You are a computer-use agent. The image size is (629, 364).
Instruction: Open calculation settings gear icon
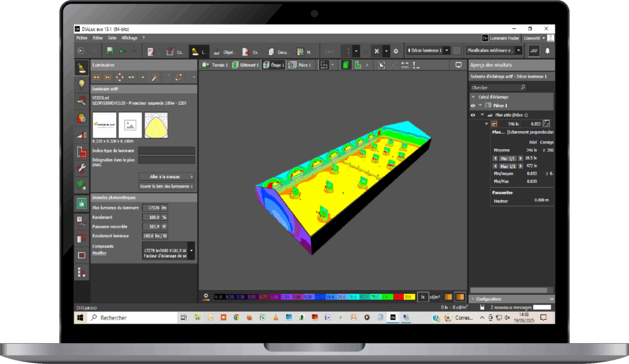tap(396, 51)
